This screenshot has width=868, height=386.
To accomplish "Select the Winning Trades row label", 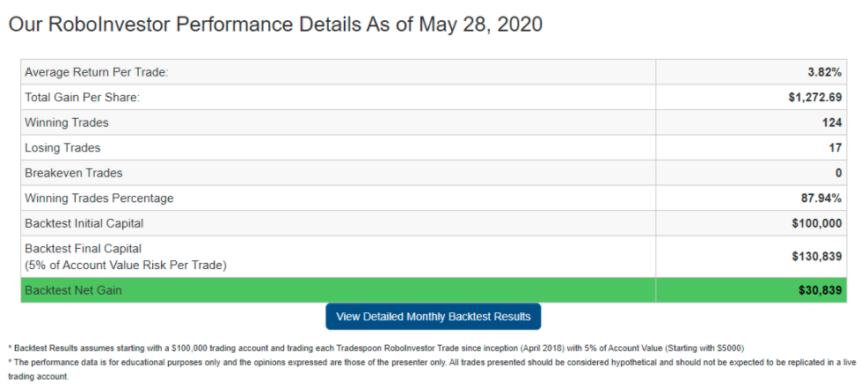I will 67,123.
